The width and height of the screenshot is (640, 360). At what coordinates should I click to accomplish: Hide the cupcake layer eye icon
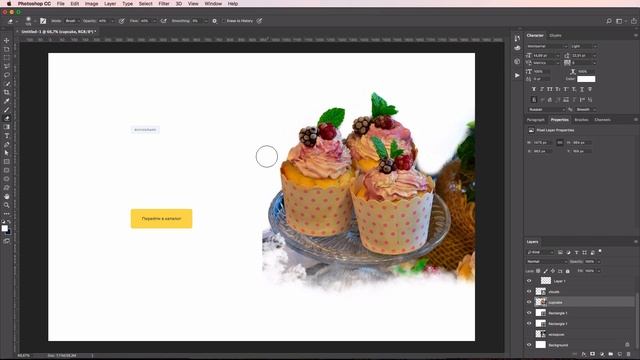tap(529, 302)
